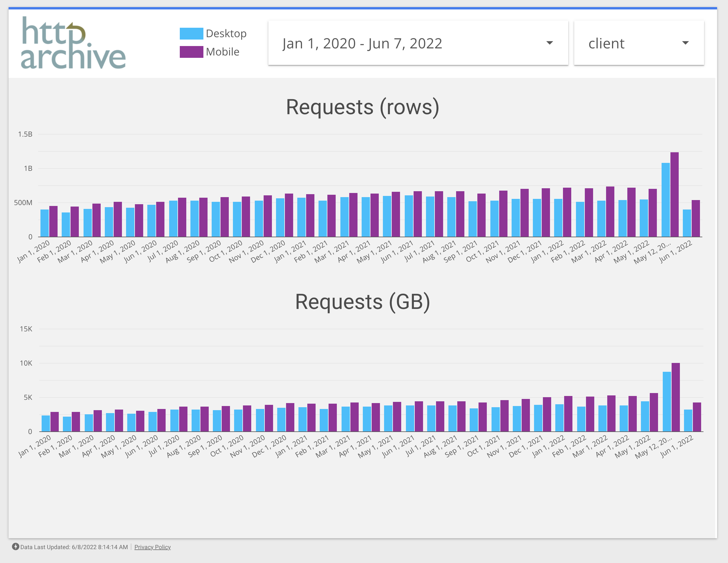Click the tallest desktop bar in Requests (rows)
This screenshot has width=728, height=563.
(x=665, y=200)
